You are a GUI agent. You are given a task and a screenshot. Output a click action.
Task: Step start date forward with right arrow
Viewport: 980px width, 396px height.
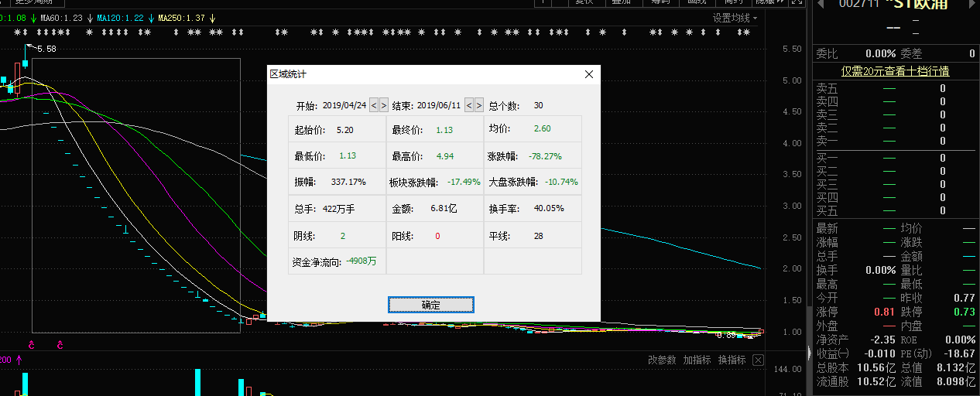click(384, 105)
